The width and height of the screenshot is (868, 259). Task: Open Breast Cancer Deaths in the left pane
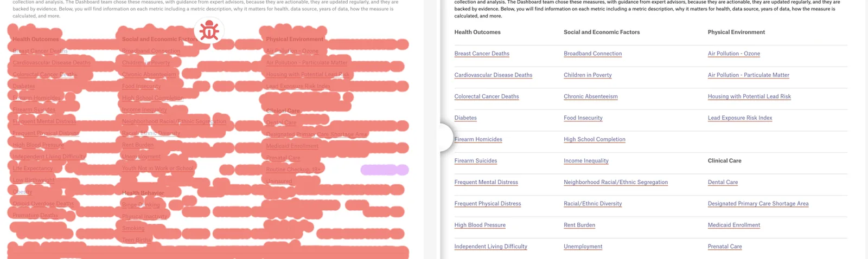pos(40,51)
